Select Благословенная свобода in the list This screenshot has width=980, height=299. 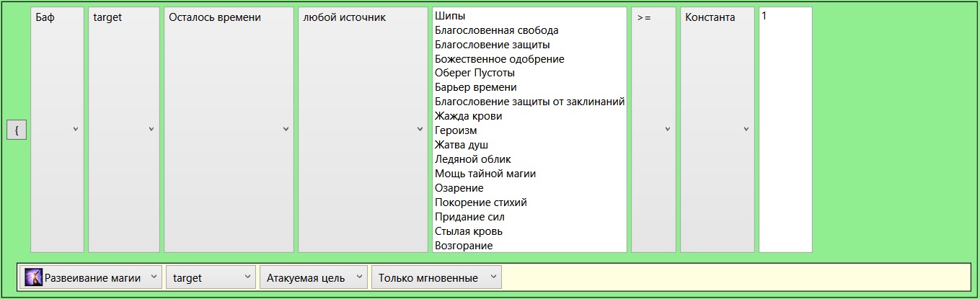(496, 30)
